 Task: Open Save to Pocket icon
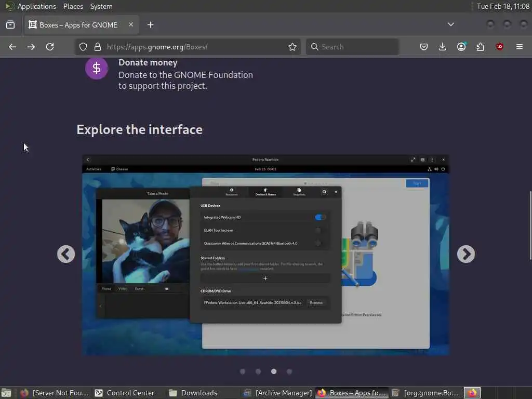coord(424,47)
